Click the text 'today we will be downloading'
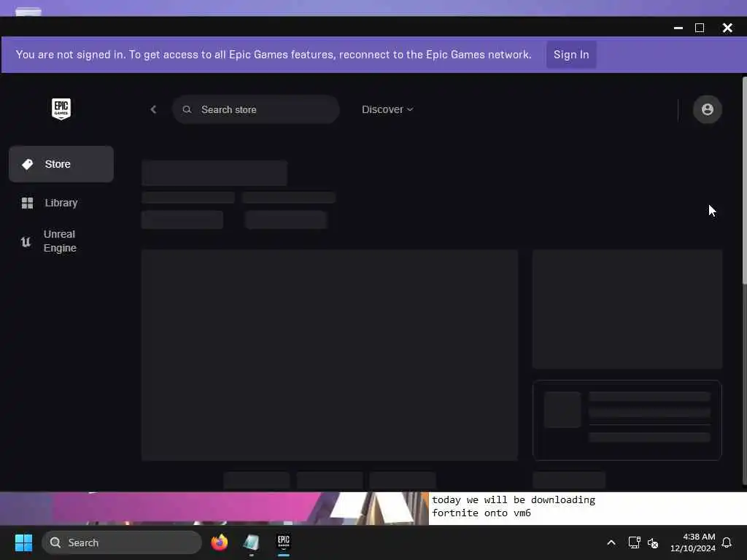Image resolution: width=747 pixels, height=560 pixels. coord(514,500)
